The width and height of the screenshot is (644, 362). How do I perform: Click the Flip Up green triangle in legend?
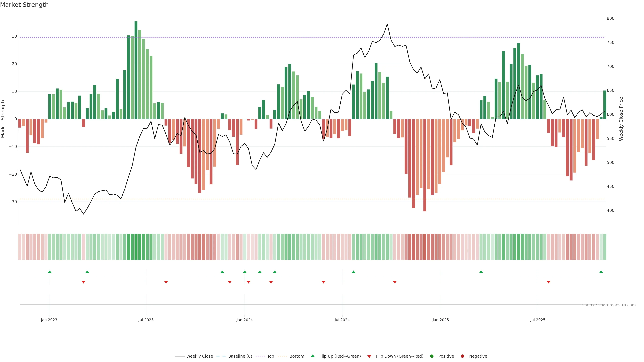(312, 356)
